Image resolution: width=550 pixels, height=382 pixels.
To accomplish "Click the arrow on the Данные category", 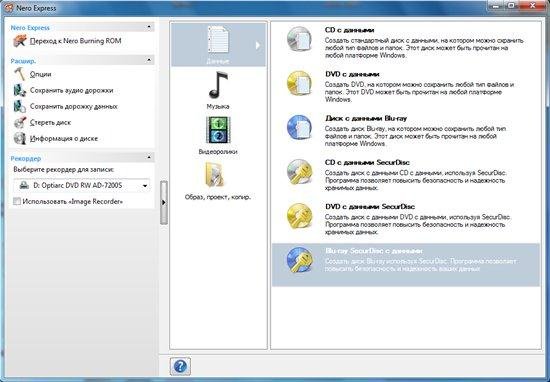I will [258, 45].
